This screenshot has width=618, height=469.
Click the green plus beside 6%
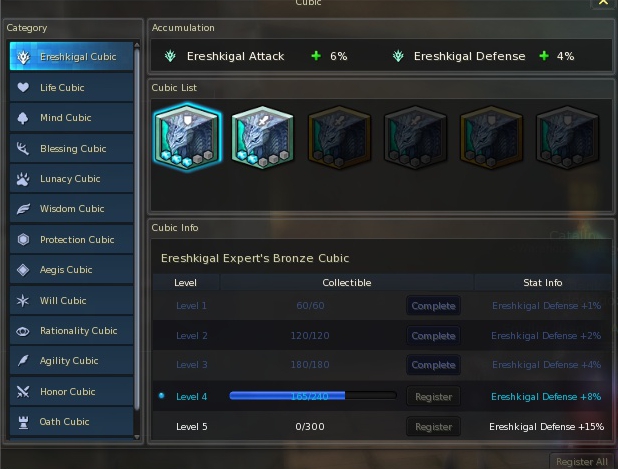coord(316,56)
